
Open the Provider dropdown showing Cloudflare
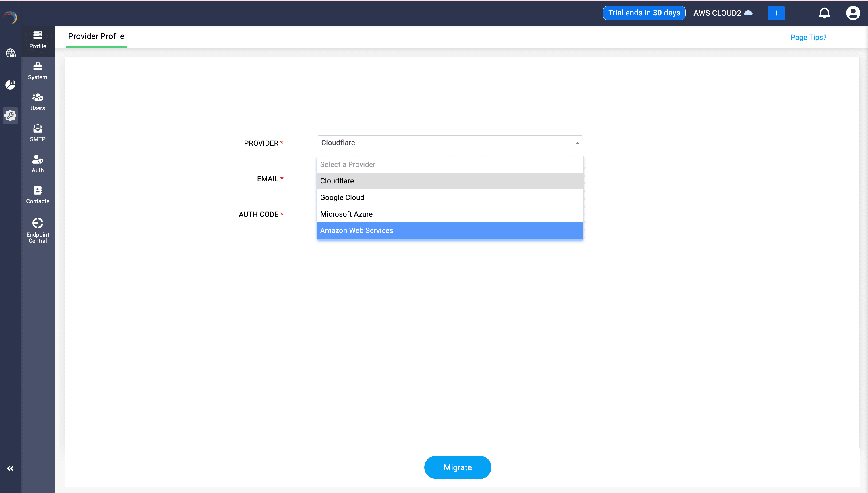tap(449, 143)
